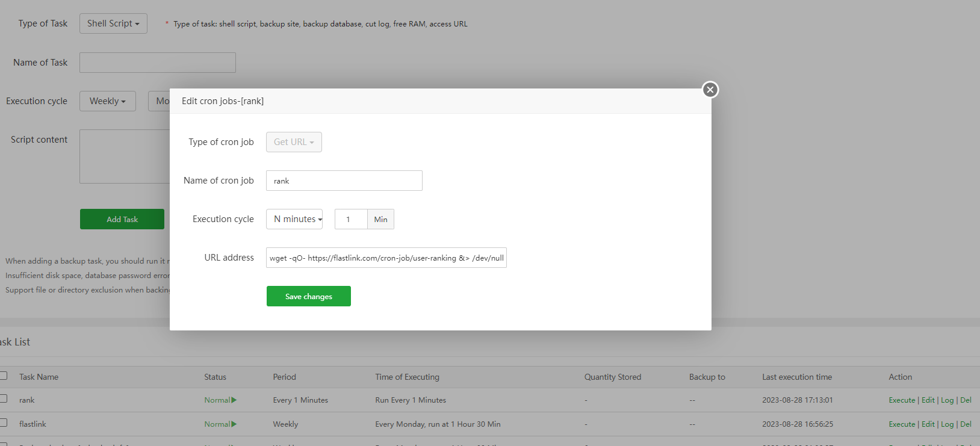Click the Name of cron job field
The image size is (980, 446).
pyautogui.click(x=344, y=181)
